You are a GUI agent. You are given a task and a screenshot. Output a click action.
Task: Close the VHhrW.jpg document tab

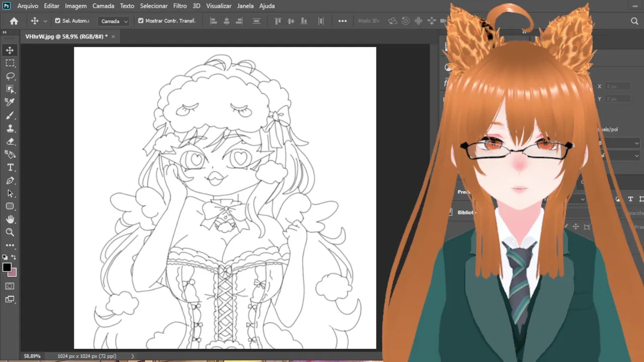point(113,37)
